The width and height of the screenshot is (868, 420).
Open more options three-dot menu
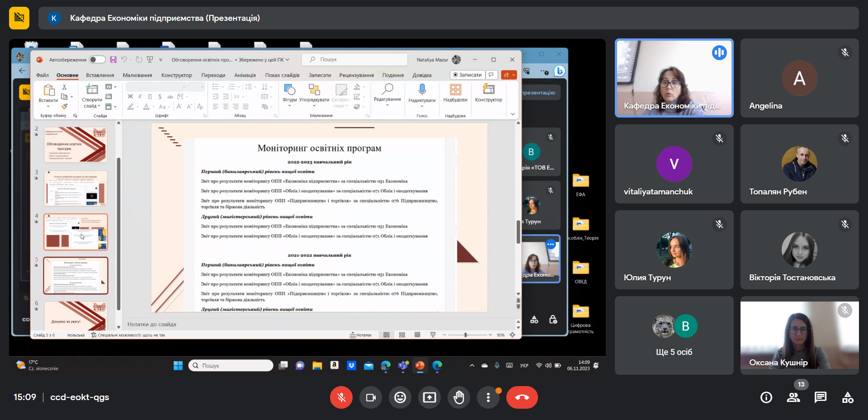pos(488,397)
